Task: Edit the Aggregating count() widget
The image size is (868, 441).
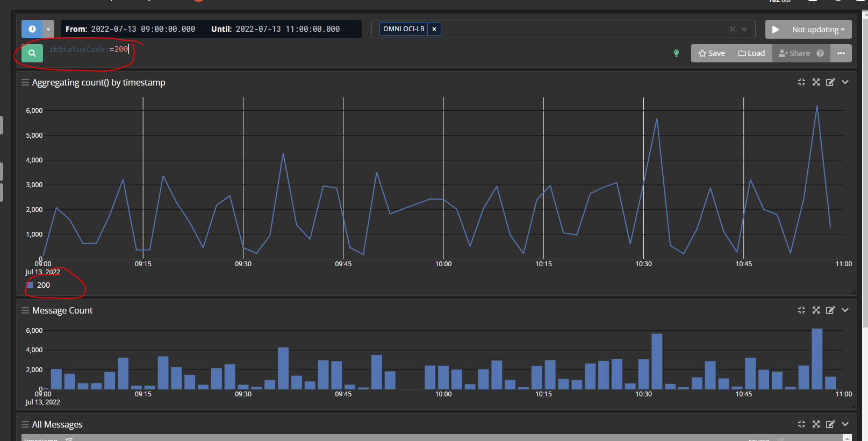Action: pyautogui.click(x=830, y=82)
